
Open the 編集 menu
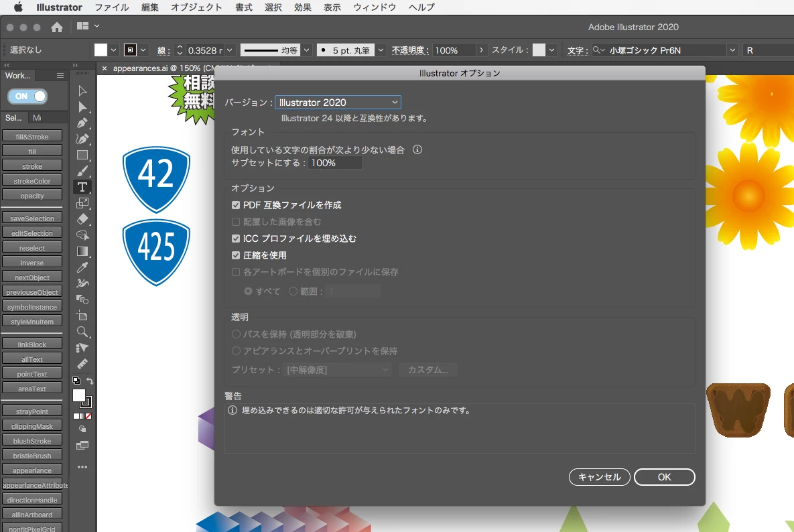[x=150, y=7]
